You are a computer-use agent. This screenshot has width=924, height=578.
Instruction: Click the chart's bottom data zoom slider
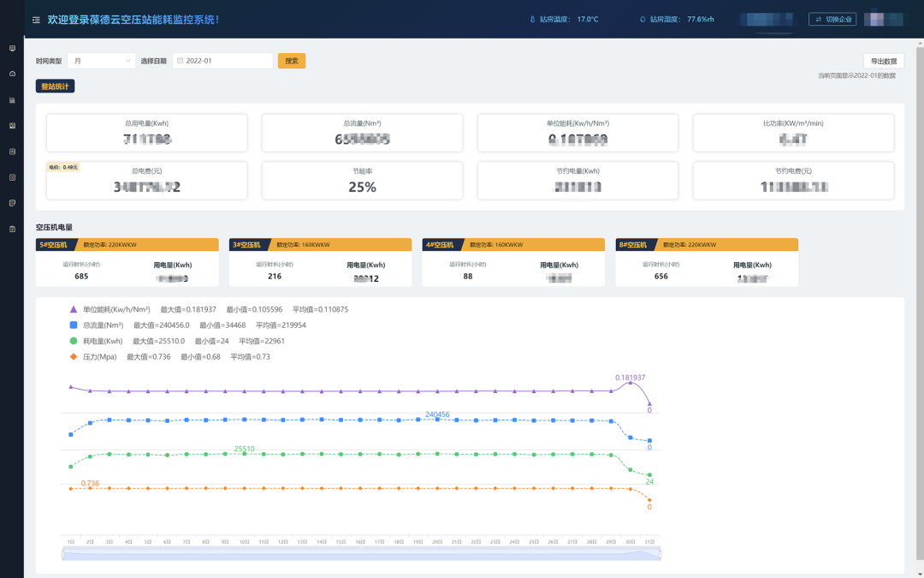click(x=361, y=555)
